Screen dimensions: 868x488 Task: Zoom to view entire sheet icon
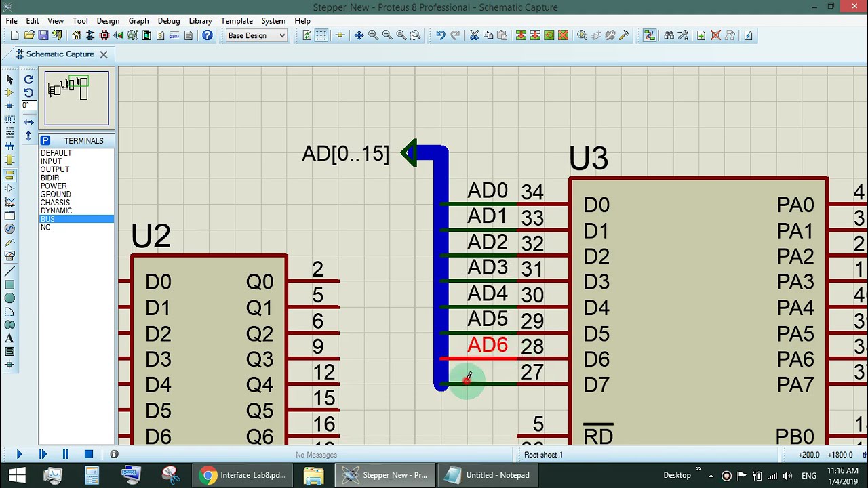click(x=401, y=35)
